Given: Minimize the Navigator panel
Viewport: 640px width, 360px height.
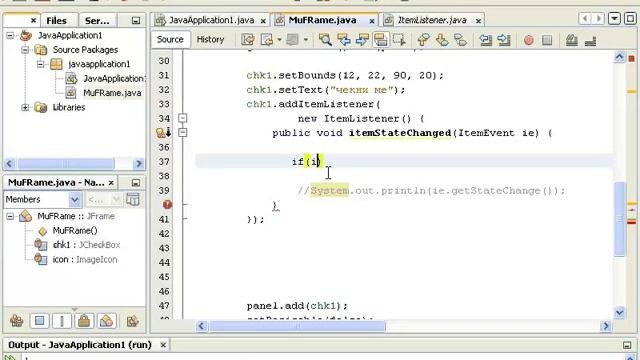Looking at the screenshot, I should tap(136, 183).
